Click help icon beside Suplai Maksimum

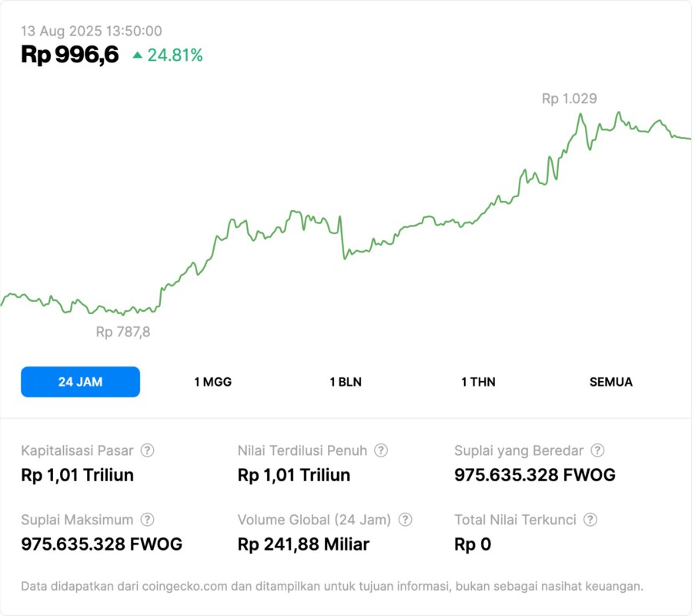click(148, 520)
